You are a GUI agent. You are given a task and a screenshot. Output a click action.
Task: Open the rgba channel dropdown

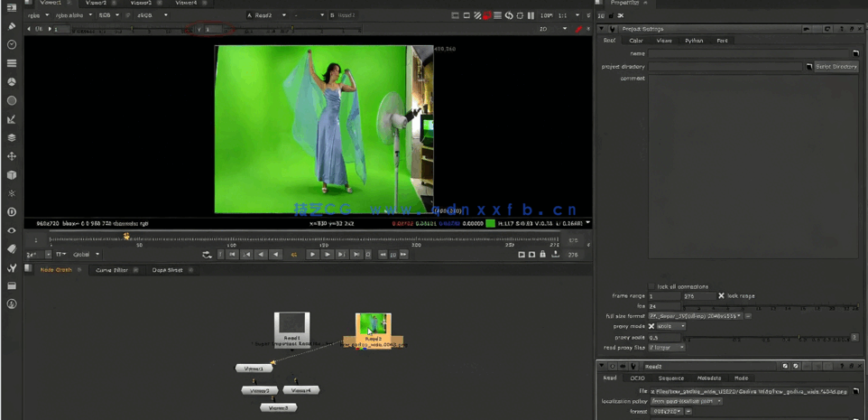click(38, 15)
